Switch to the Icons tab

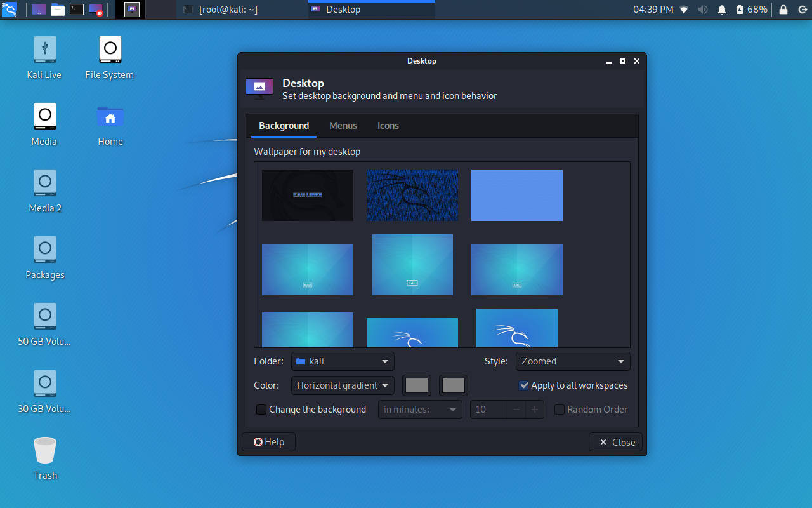388,126
